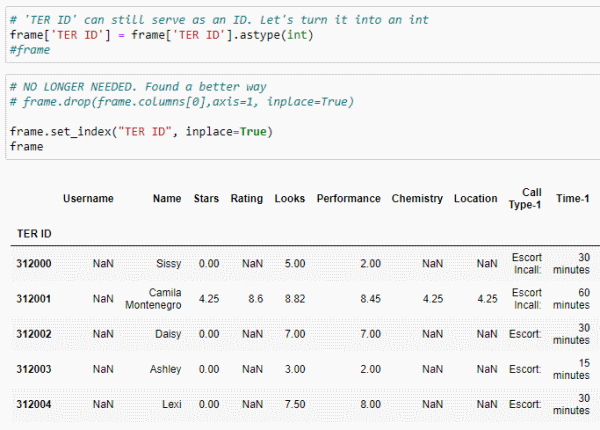Select the Chemistry column header
Screen dimensions: 600x430
coord(417,199)
